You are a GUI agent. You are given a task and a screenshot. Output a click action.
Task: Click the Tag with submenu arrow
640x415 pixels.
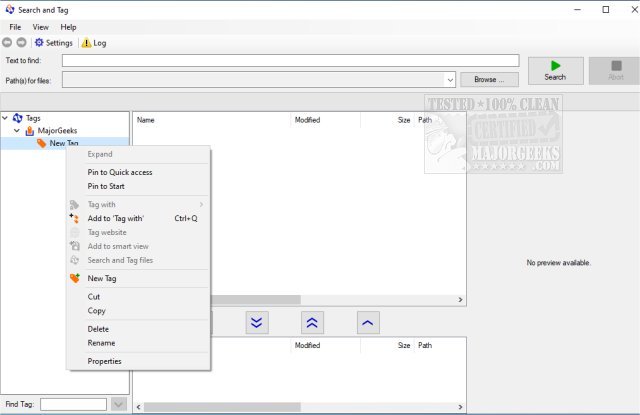201,204
